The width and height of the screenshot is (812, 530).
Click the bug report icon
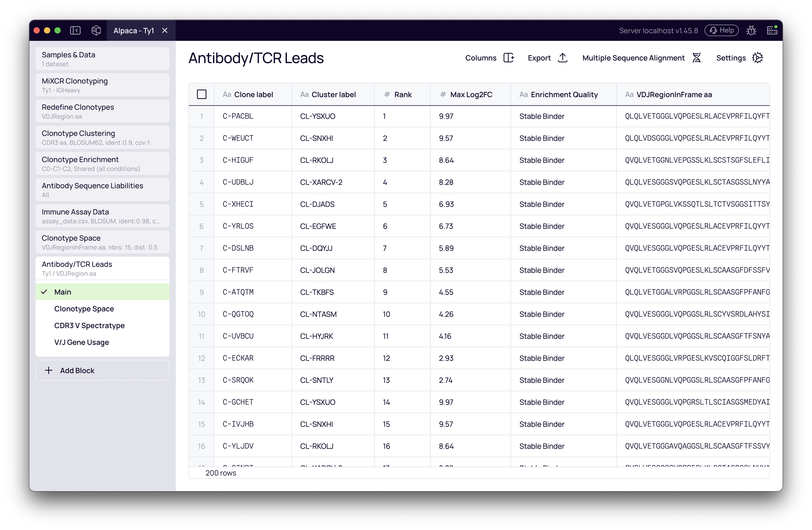[x=751, y=30]
